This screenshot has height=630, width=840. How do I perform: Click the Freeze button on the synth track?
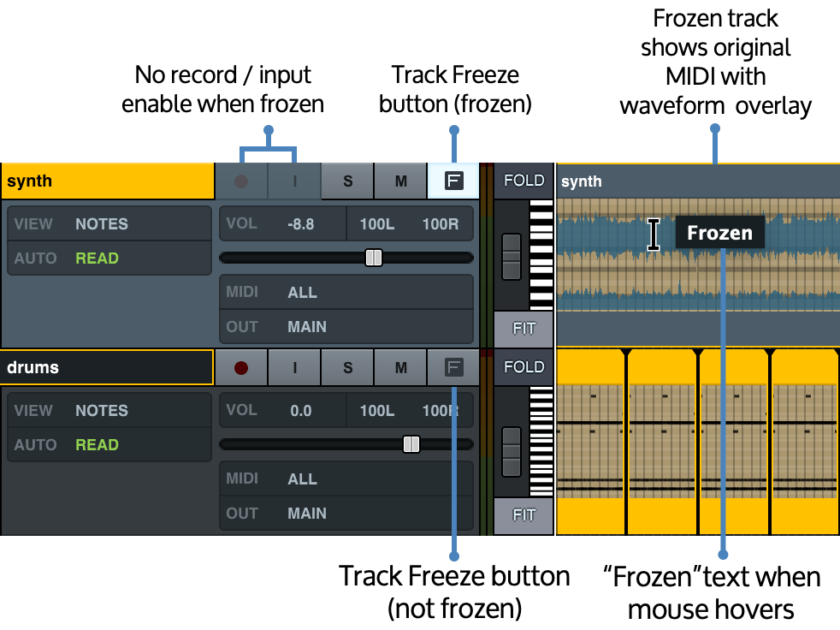[453, 181]
